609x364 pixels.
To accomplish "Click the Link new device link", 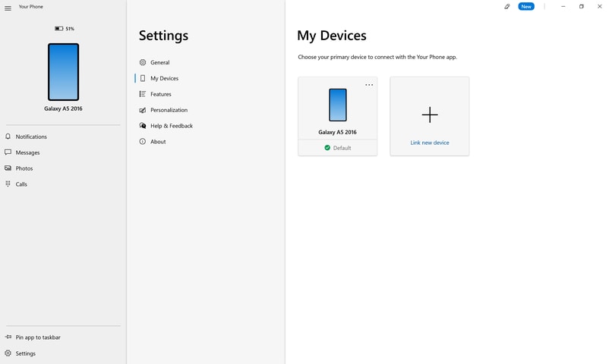I will [430, 143].
